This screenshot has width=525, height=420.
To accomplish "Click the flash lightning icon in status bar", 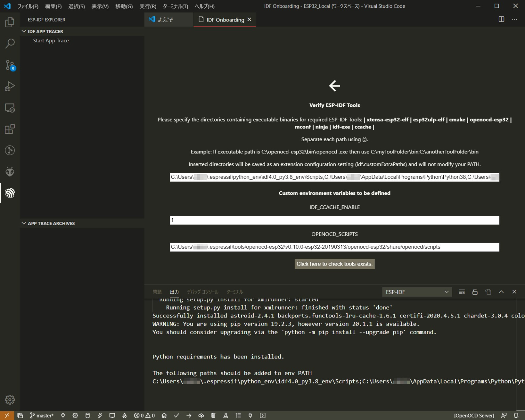I will pyautogui.click(x=100, y=416).
